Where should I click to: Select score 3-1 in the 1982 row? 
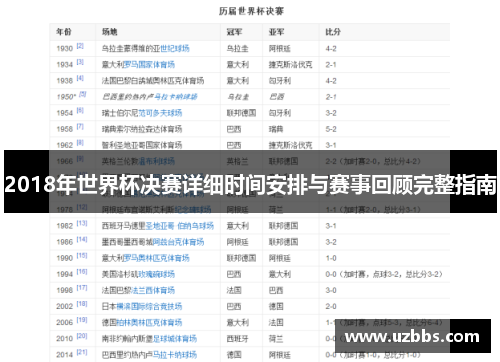(x=331, y=226)
